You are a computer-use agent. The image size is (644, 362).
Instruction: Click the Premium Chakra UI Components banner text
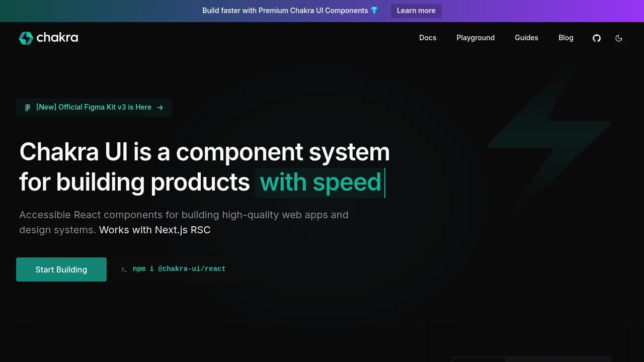tap(285, 11)
